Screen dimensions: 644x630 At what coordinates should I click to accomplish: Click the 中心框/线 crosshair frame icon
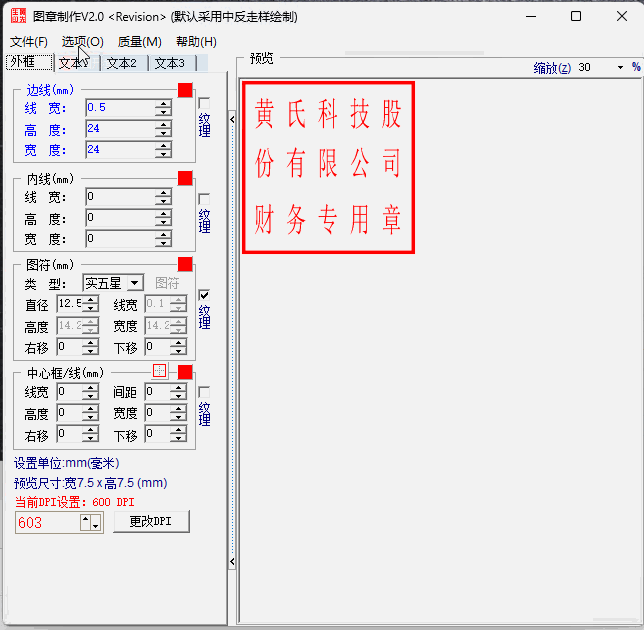159,370
